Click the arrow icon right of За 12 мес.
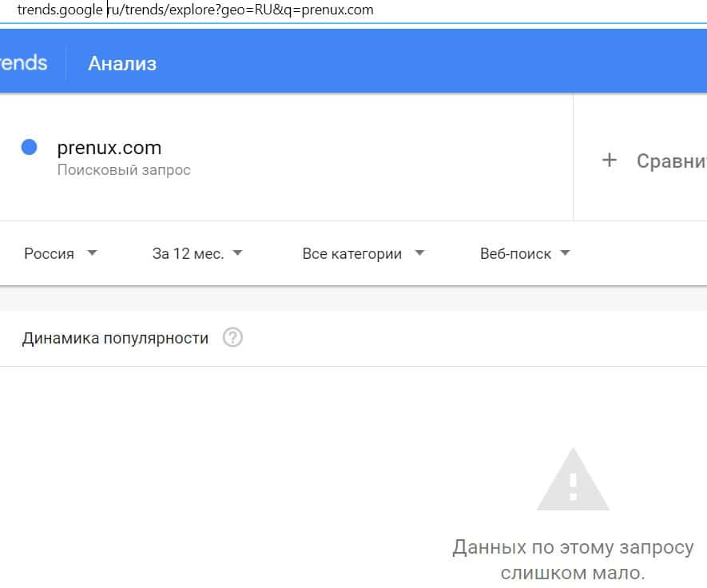 coord(237,253)
